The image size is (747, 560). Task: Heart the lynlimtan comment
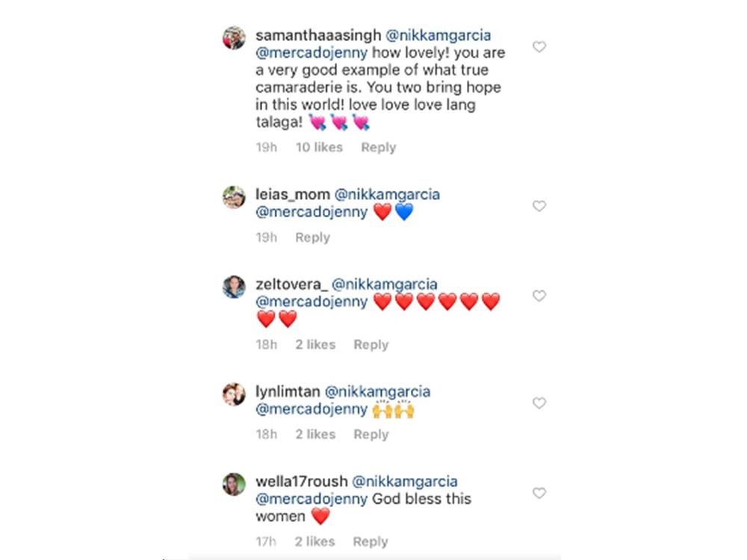click(539, 403)
